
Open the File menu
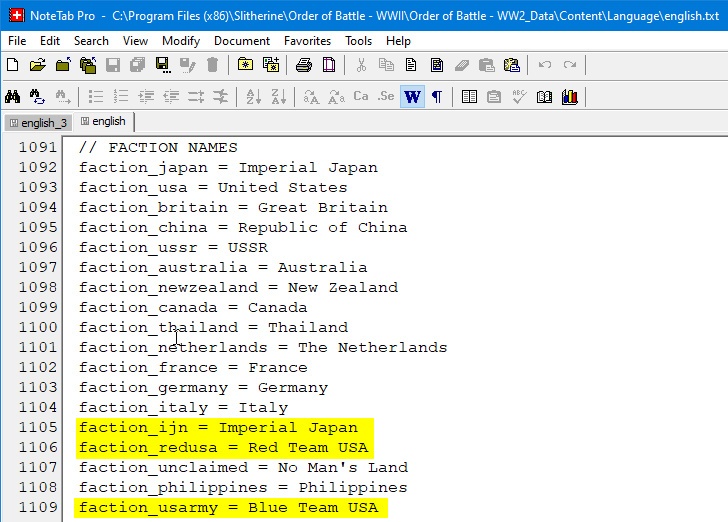pyautogui.click(x=17, y=41)
